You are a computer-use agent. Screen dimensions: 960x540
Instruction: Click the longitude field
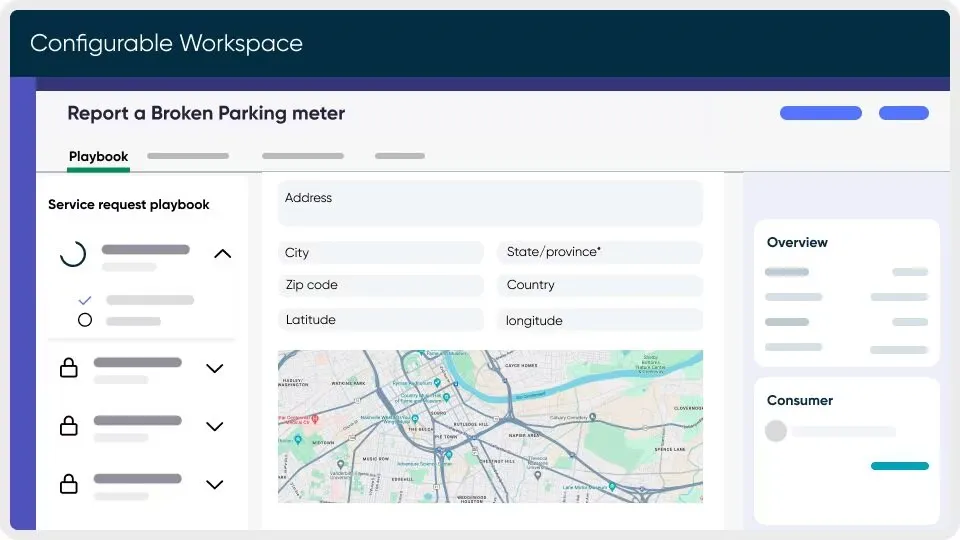tap(600, 320)
